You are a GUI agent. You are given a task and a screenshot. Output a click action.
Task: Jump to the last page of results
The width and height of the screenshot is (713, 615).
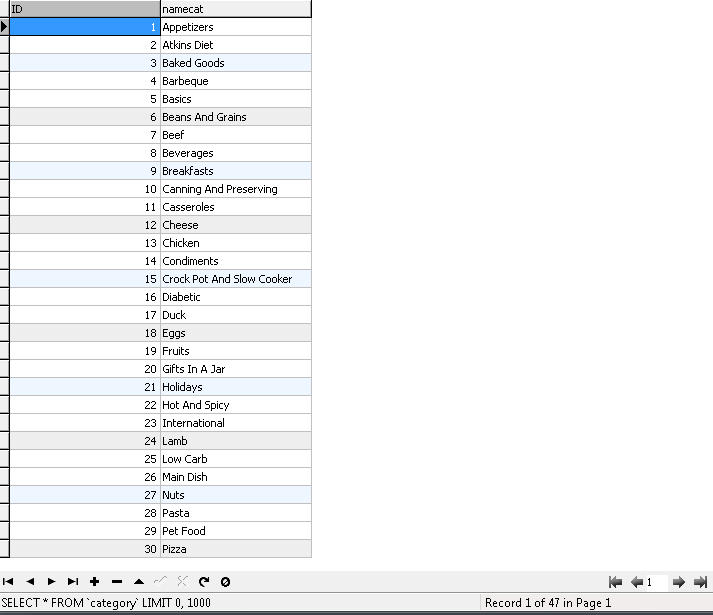point(700,582)
